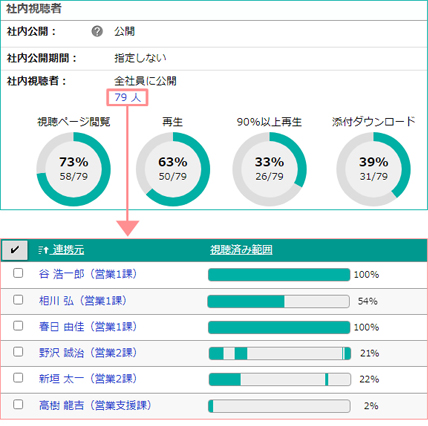Toggle the select-all checkmark in header
The height and width of the screenshot is (426, 428).
point(15,250)
